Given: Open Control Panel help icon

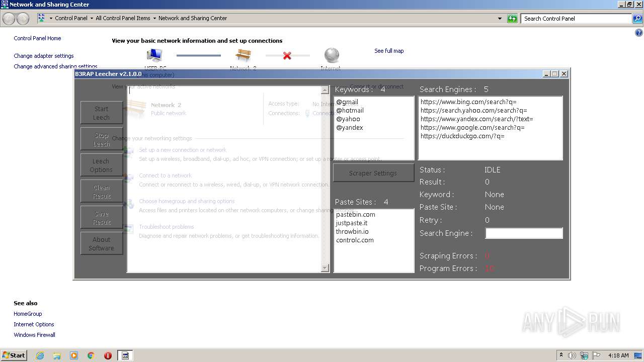Looking at the screenshot, I should (639, 33).
